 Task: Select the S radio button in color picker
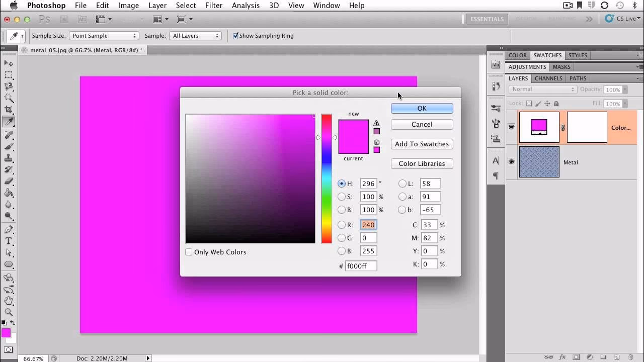(342, 197)
